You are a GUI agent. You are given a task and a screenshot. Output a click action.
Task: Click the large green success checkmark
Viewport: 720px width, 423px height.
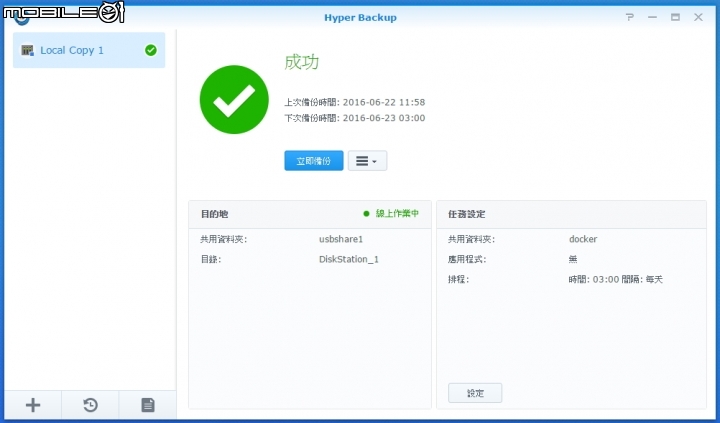(x=234, y=100)
